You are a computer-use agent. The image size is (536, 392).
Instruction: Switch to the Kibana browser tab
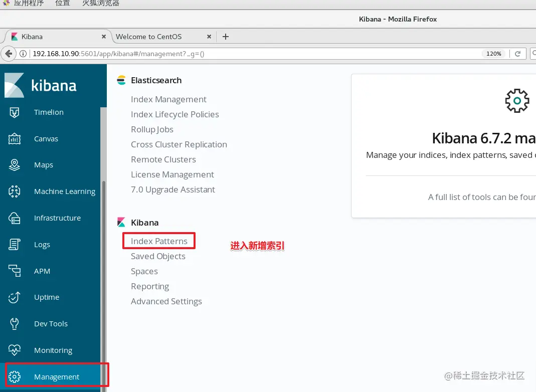(x=57, y=37)
